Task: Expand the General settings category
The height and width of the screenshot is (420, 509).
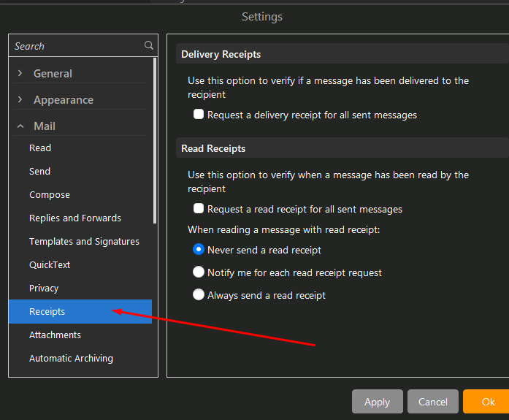Action: coord(20,73)
